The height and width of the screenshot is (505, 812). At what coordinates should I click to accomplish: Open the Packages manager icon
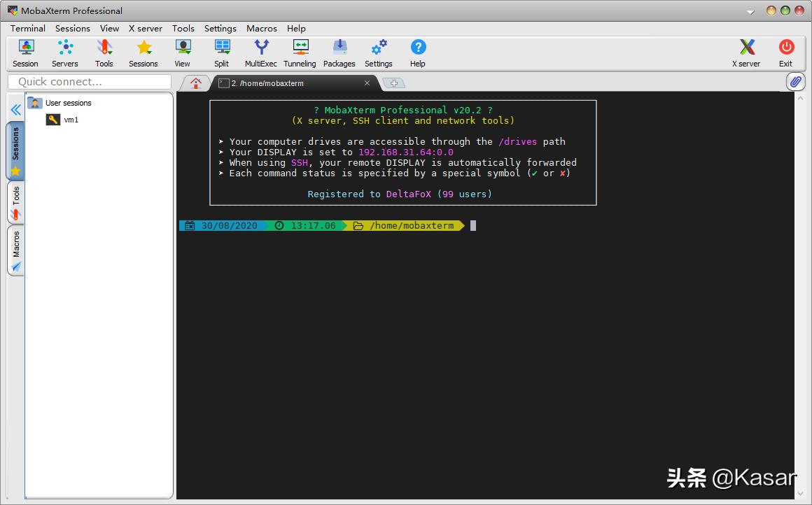click(339, 53)
